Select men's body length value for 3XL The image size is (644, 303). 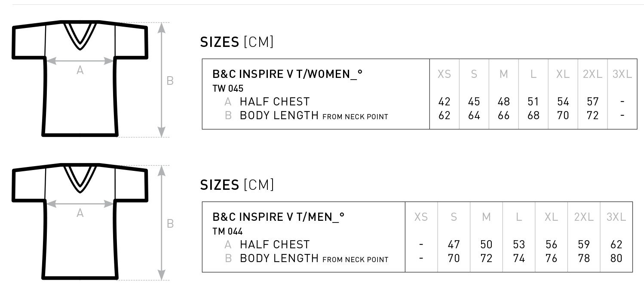[616, 258]
